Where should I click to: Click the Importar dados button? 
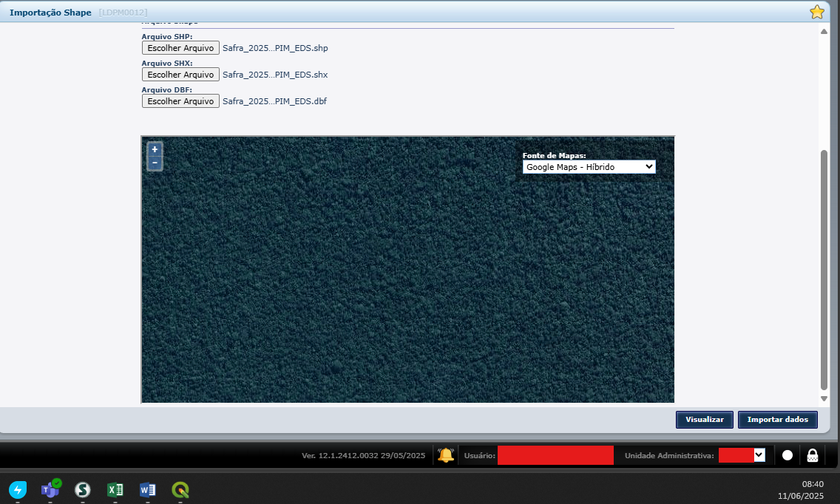click(x=778, y=419)
